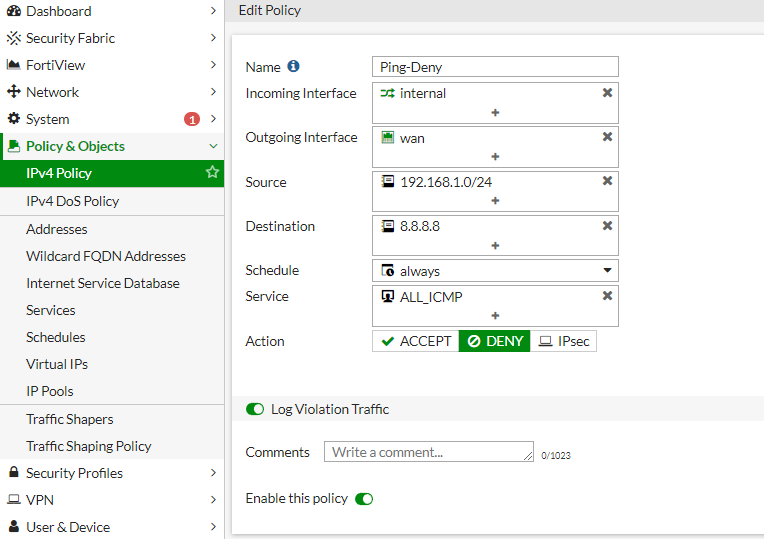Image resolution: width=764 pixels, height=539 pixels.
Task: Expand the Dashboard menu chevron
Action: pyautogui.click(x=213, y=11)
